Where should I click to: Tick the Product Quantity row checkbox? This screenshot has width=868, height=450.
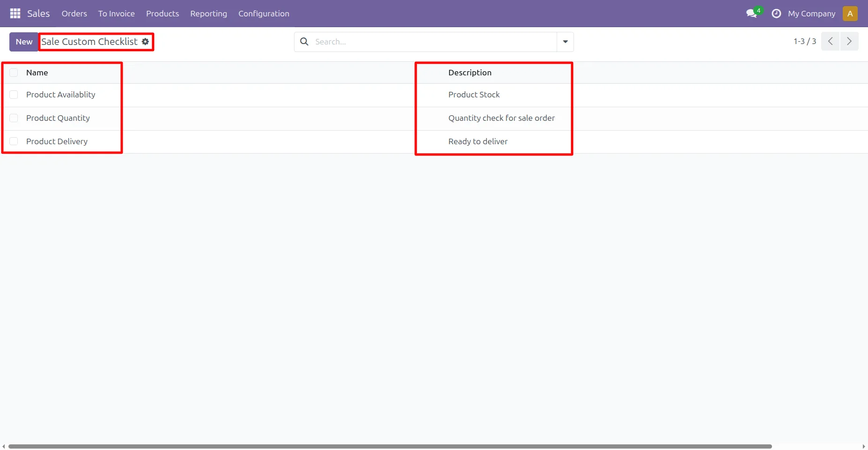coord(14,118)
